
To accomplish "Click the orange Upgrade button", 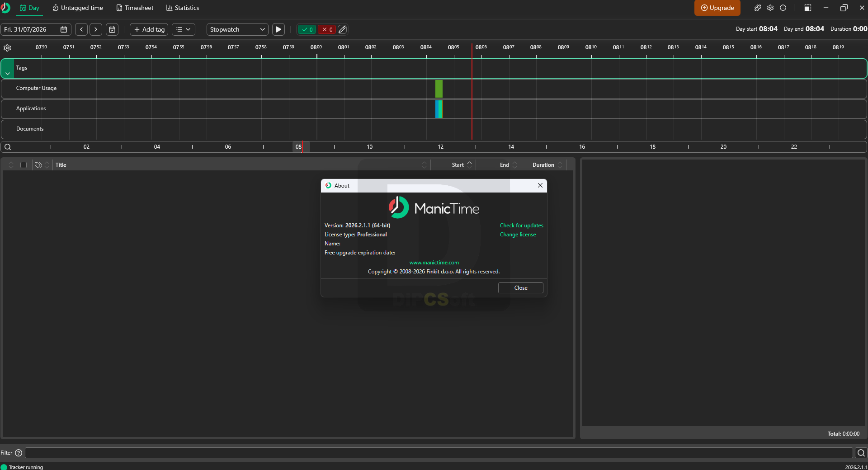I will (x=717, y=8).
